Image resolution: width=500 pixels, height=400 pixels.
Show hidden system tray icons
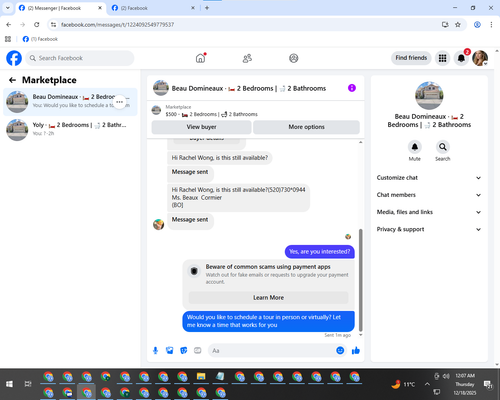(x=427, y=384)
